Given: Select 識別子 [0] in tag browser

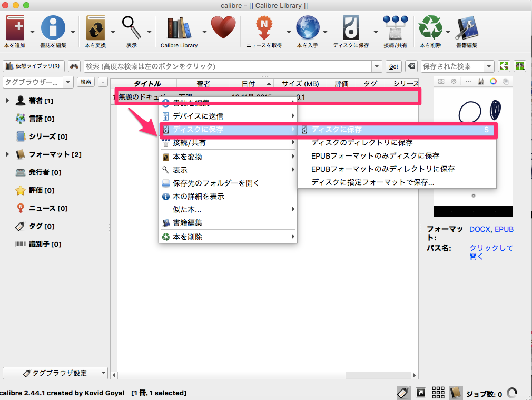Looking at the screenshot, I should click(x=38, y=244).
